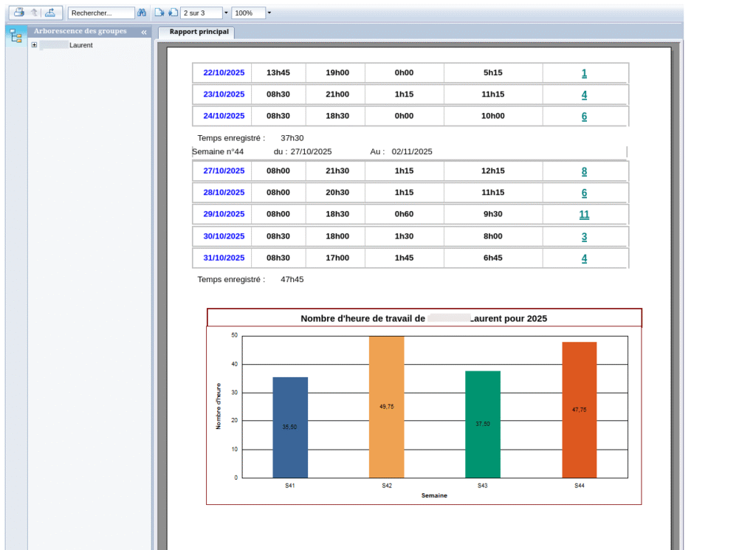Click the 21h00 cell in the 23/10/2025 row

click(x=337, y=94)
